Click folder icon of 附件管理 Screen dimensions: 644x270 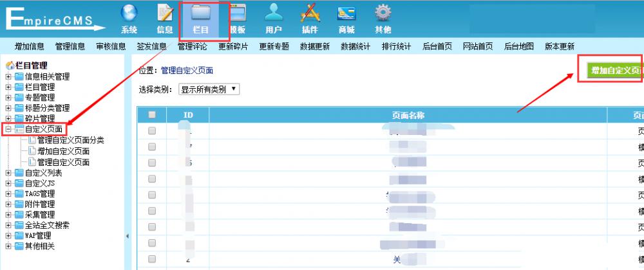19,204
